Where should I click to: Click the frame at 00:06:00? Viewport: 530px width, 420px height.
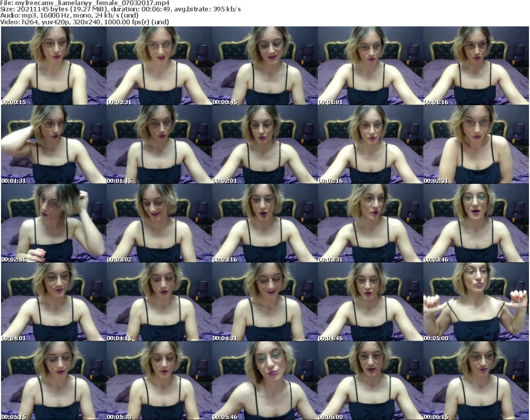(x=371, y=381)
